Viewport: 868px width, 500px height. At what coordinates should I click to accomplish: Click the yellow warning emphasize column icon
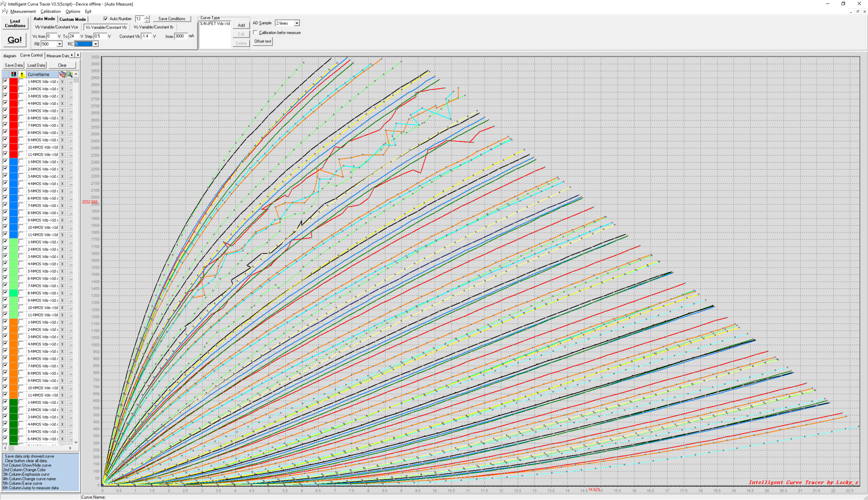(x=22, y=74)
